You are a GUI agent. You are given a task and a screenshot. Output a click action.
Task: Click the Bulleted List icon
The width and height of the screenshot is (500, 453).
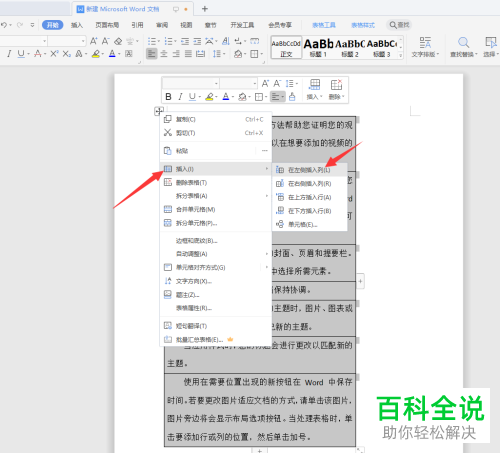pyautogui.click(x=152, y=41)
